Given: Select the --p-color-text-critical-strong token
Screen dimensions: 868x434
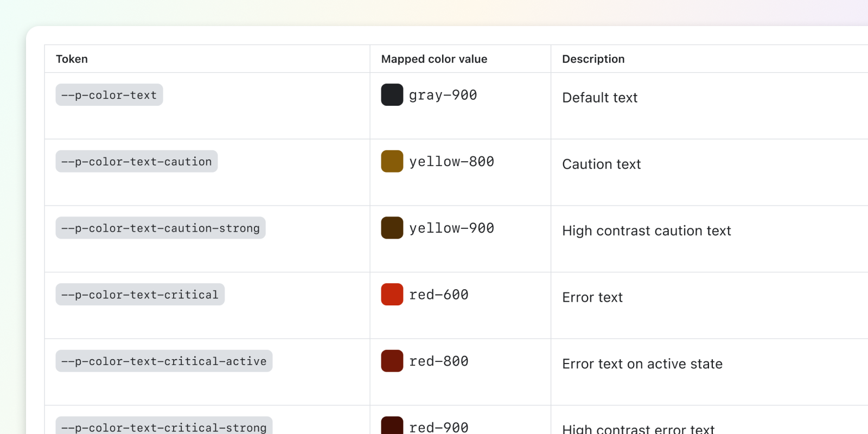Looking at the screenshot, I should [164, 425].
